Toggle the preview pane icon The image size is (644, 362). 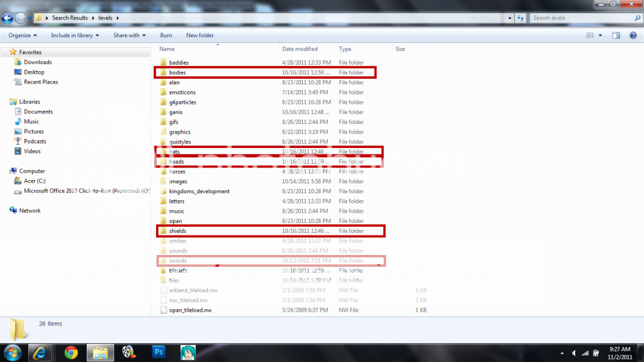[616, 35]
